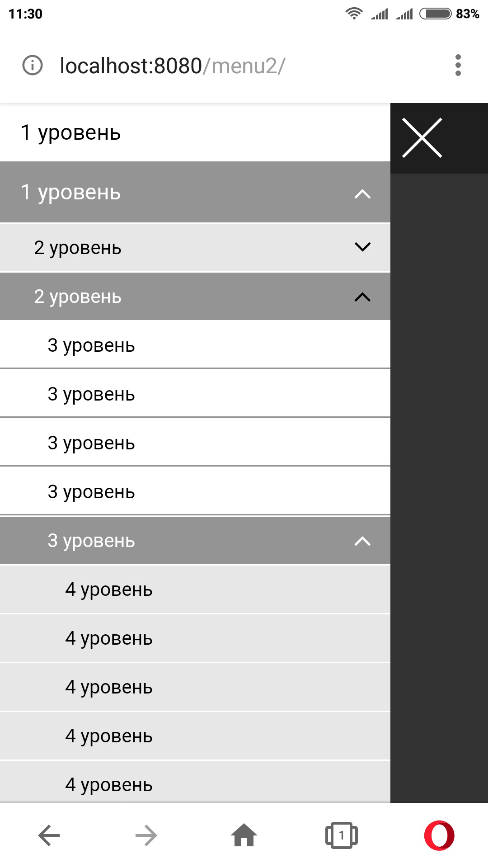This screenshot has width=488, height=868.
Task: Close the side menu with X icon
Action: click(422, 138)
